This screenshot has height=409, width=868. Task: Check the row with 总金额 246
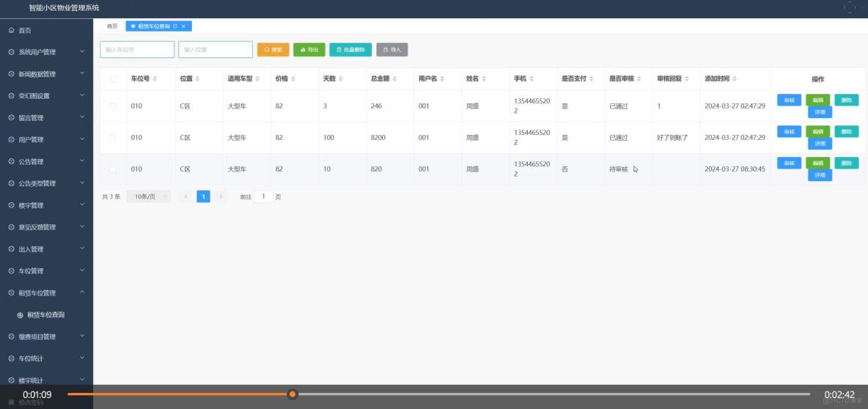click(x=113, y=106)
